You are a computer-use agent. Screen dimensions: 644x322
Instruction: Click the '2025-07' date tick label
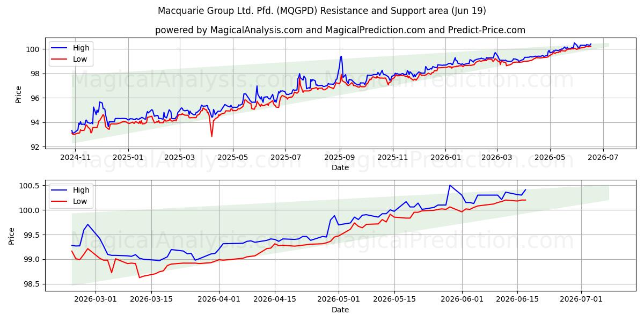(x=285, y=157)
